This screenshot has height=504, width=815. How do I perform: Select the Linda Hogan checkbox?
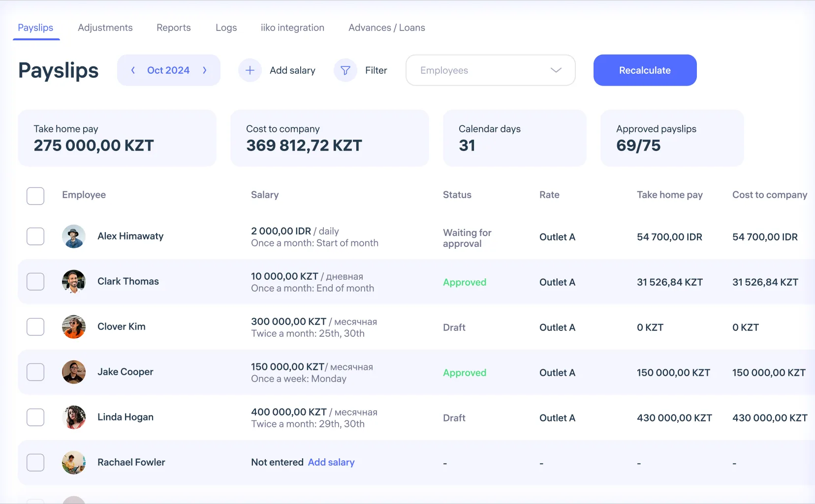35,417
